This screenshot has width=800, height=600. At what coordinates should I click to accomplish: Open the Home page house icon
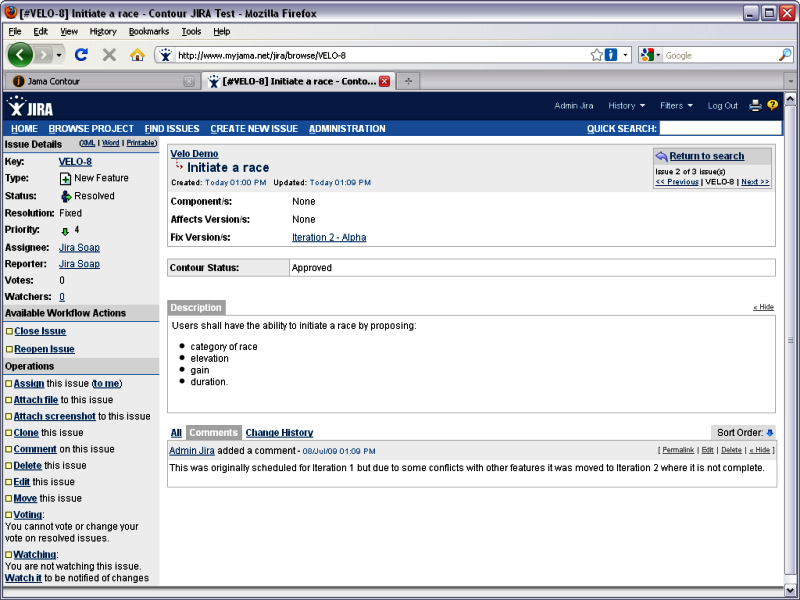[x=137, y=55]
